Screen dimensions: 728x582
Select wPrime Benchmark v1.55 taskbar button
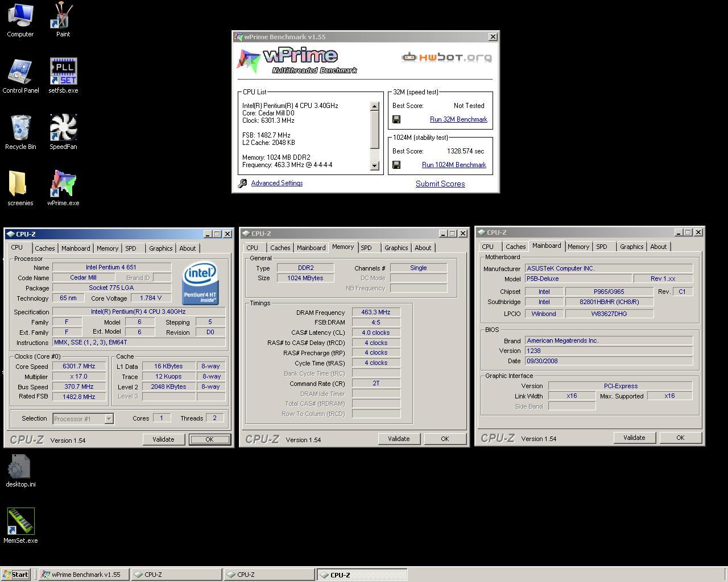click(84, 575)
